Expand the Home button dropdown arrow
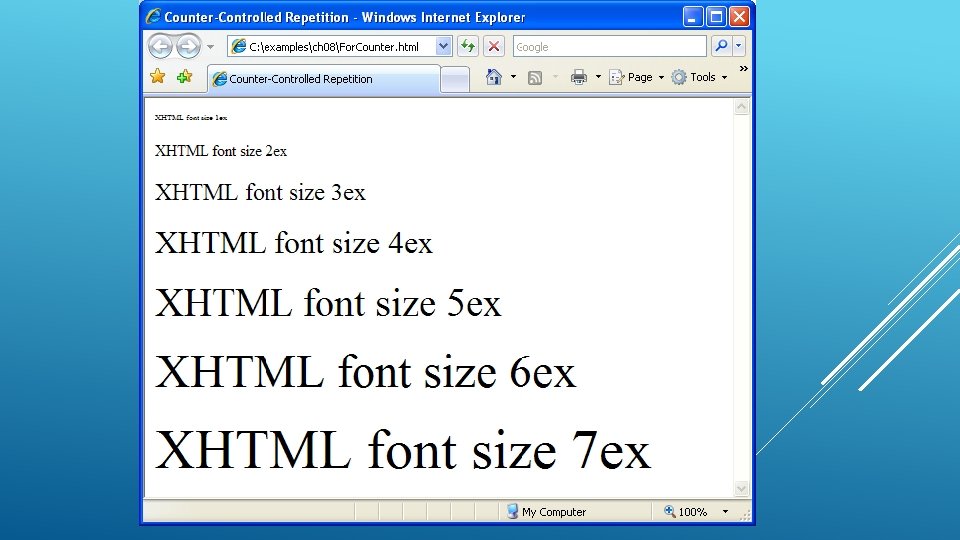This screenshot has width=960, height=540. 513,77
